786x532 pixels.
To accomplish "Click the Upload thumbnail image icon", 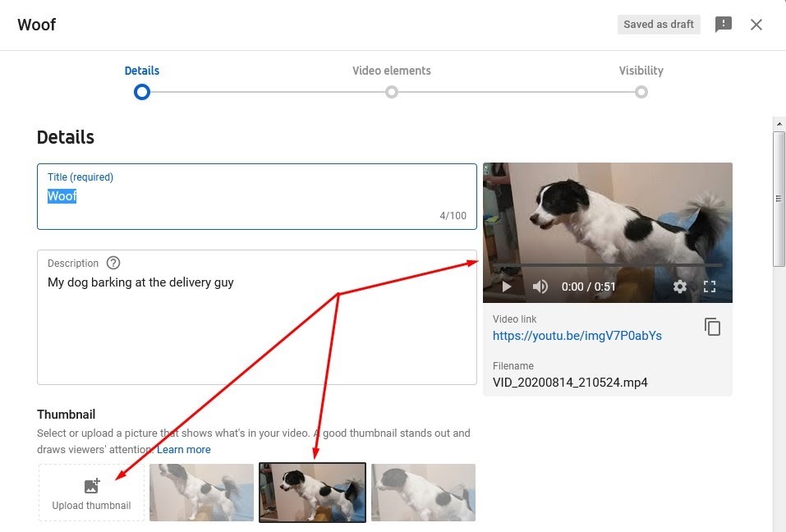I will click(92, 485).
